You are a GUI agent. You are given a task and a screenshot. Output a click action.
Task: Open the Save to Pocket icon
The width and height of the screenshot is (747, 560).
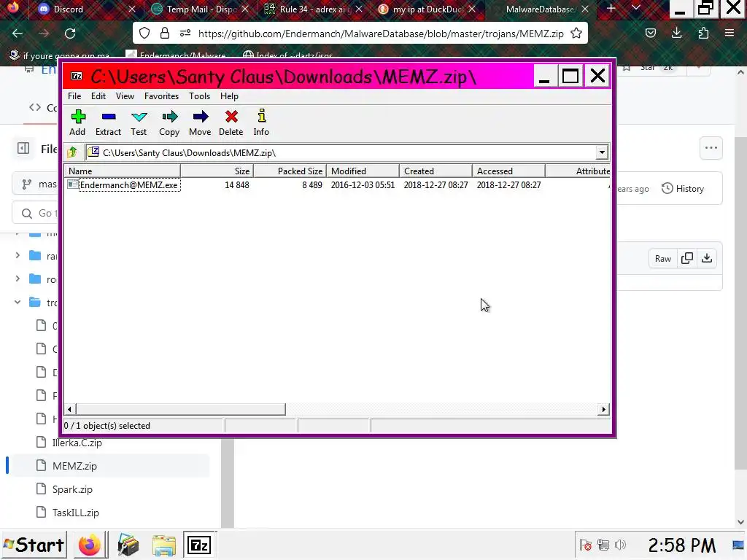coord(650,34)
